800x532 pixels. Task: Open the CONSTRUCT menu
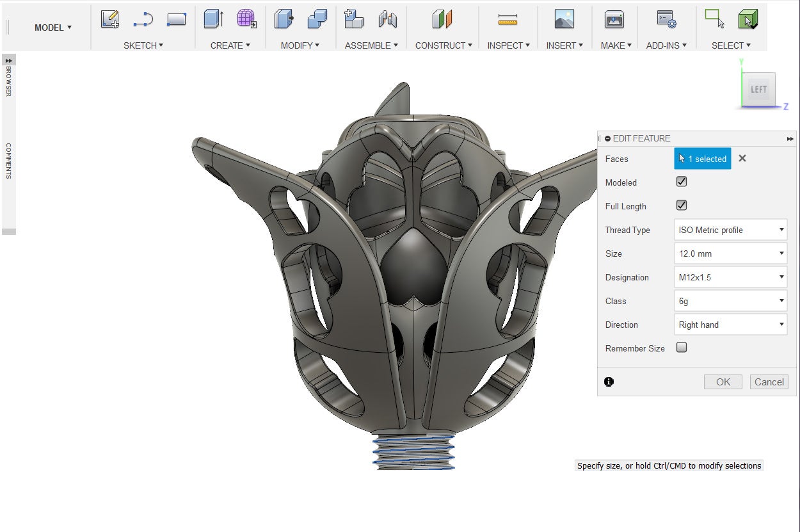(x=443, y=45)
